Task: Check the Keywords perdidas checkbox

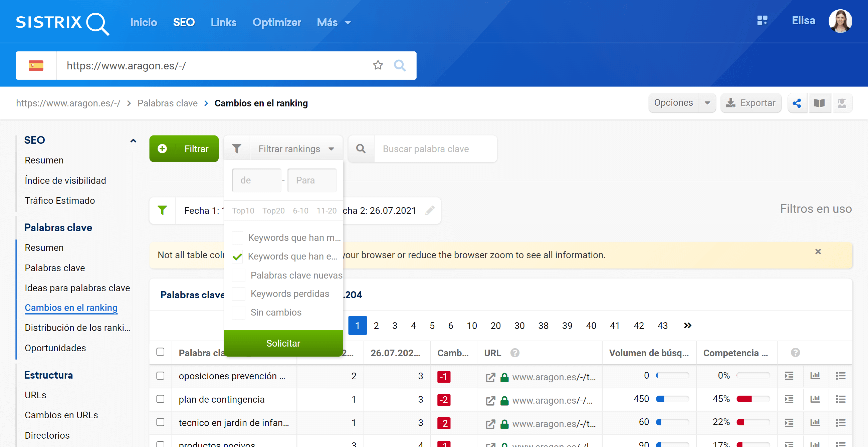Action: (x=238, y=294)
